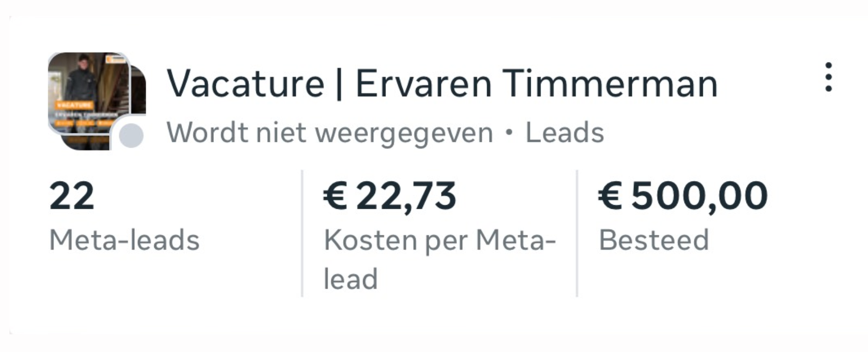Click the € 22,73 cost value
This screenshot has height=352, width=868.
389,196
